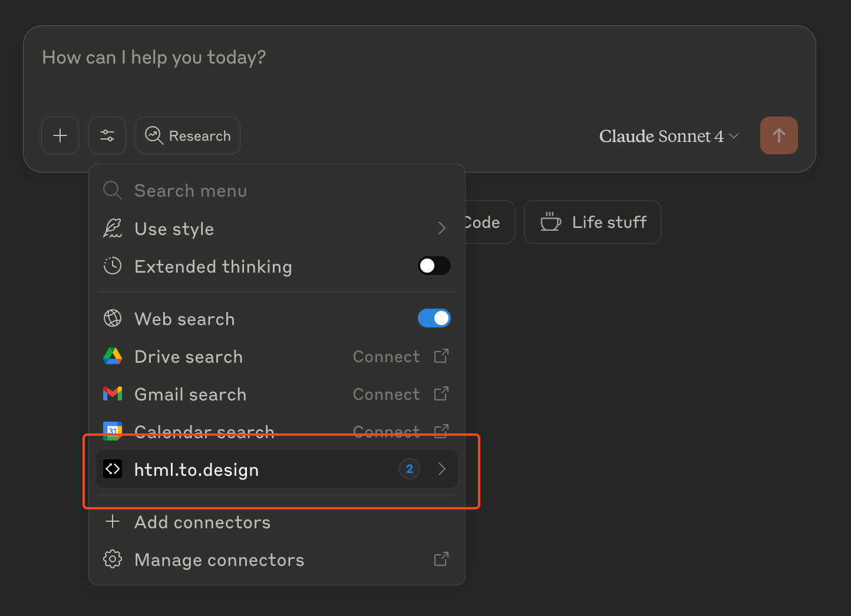
Task: Open the html.to.design connector item
Action: pyautogui.click(x=276, y=469)
